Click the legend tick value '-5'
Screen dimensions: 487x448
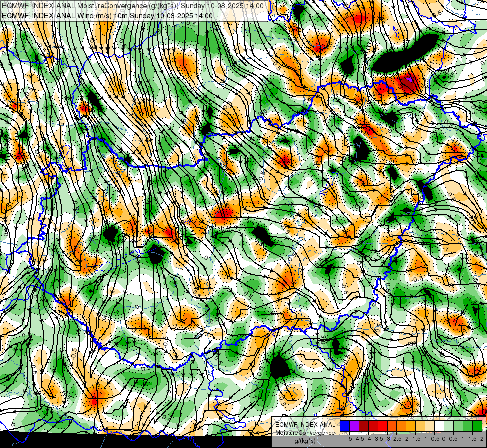(x=349, y=439)
